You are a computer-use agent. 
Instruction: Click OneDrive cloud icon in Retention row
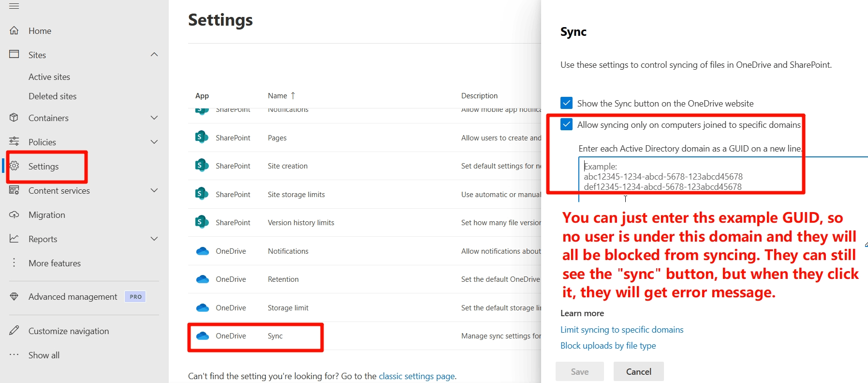pos(202,279)
